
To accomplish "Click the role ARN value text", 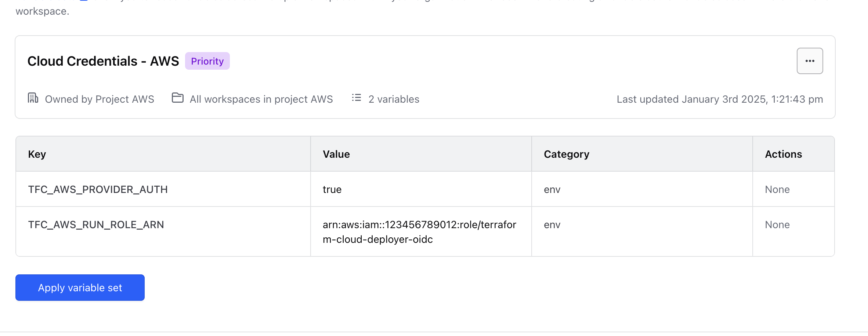I will (419, 232).
